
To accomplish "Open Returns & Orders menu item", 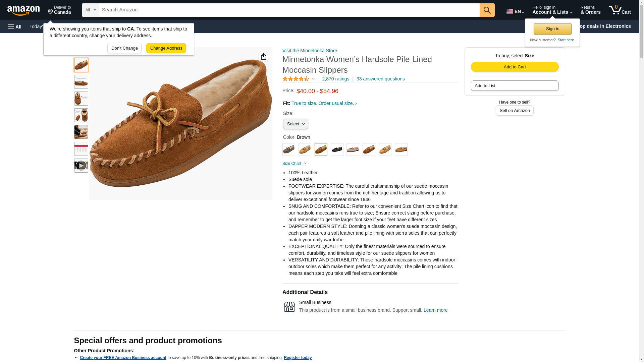I will tap(590, 10).
